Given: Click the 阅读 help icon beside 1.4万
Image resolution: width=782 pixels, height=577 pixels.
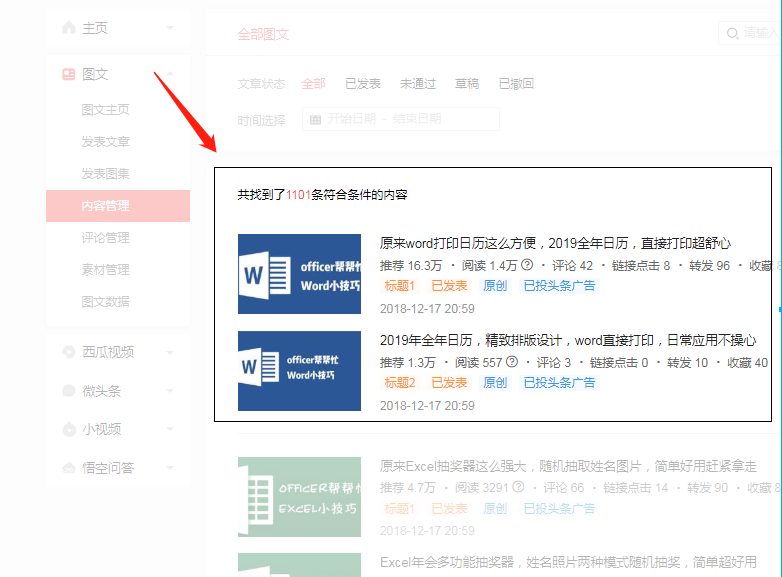Looking at the screenshot, I should [527, 265].
